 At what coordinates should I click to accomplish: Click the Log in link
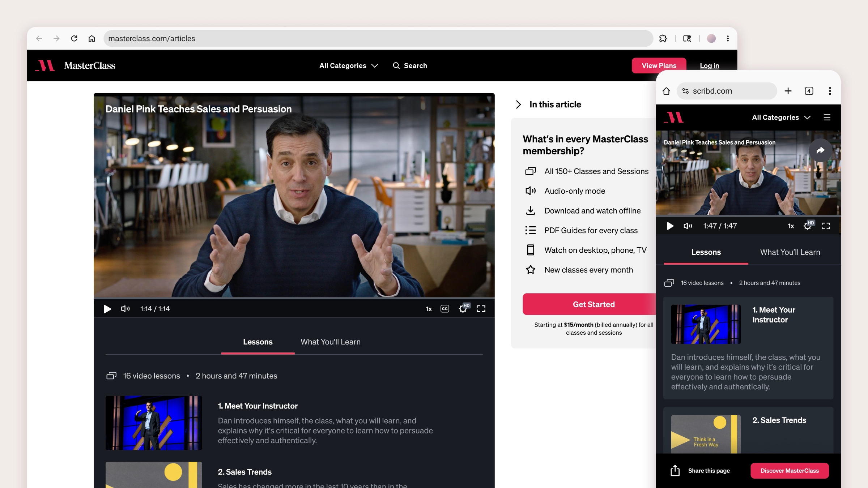710,65
